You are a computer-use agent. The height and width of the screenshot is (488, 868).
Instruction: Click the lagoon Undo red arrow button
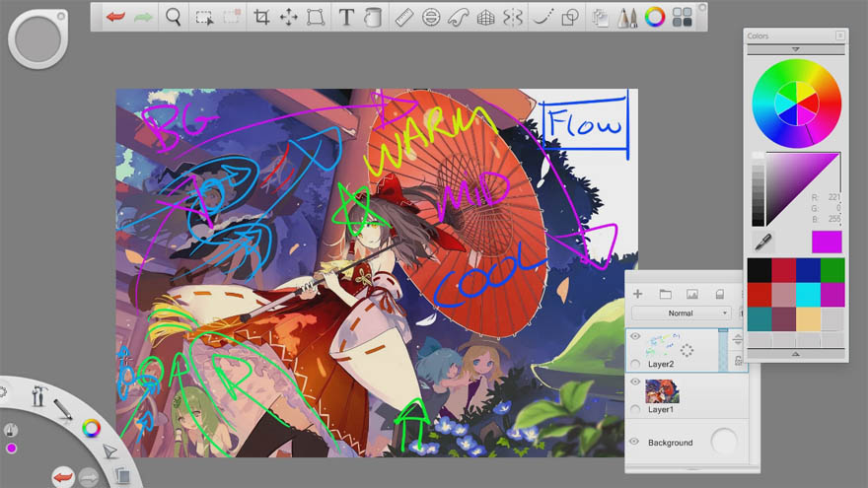pos(62,477)
